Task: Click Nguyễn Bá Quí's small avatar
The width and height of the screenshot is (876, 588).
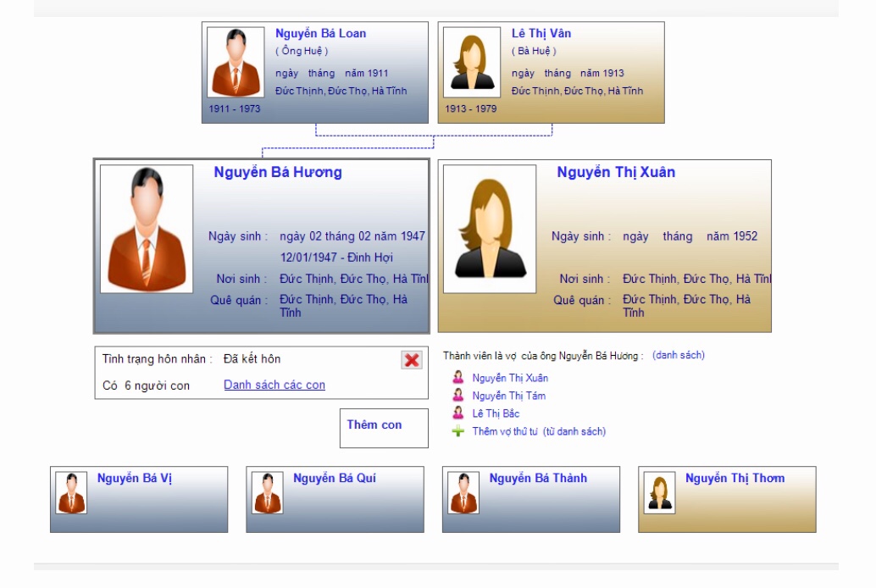Action: (268, 492)
